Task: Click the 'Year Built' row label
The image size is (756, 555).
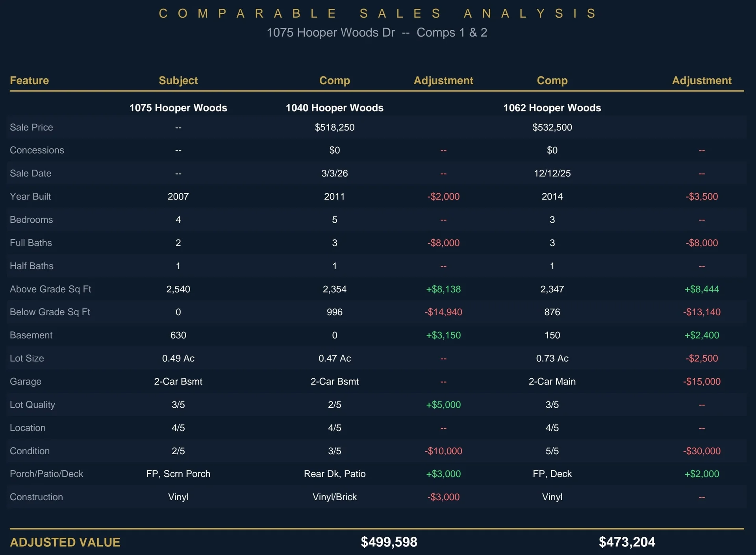Action: point(30,196)
